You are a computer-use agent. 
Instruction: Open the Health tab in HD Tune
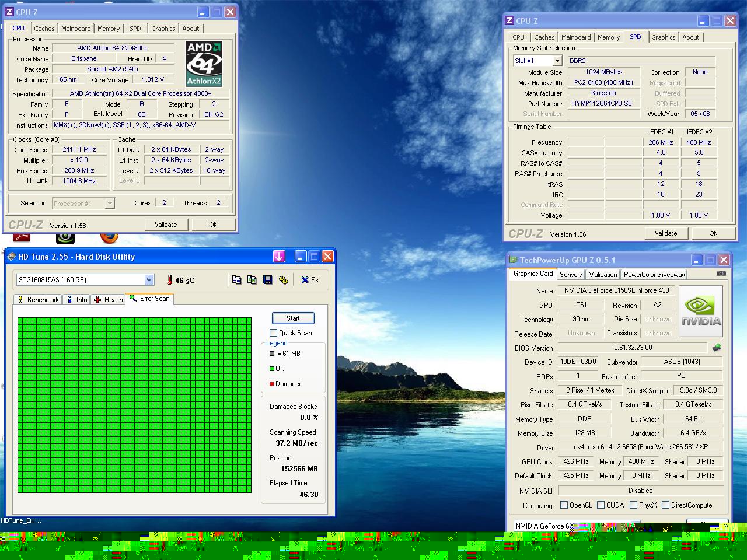click(108, 300)
